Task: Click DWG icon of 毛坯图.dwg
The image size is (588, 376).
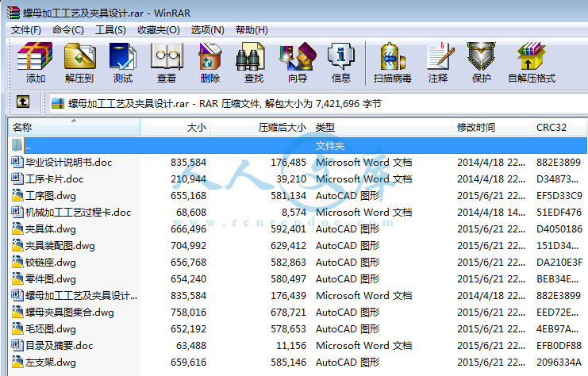Action: pos(17,328)
